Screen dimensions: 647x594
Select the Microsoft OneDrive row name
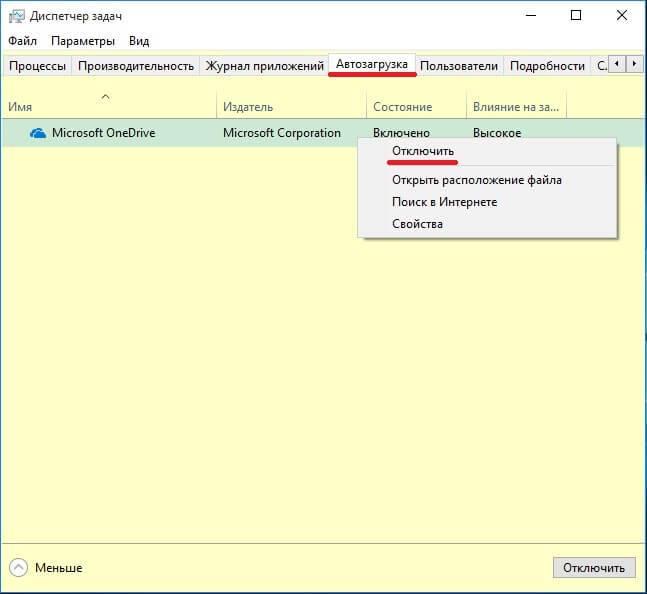click(104, 133)
